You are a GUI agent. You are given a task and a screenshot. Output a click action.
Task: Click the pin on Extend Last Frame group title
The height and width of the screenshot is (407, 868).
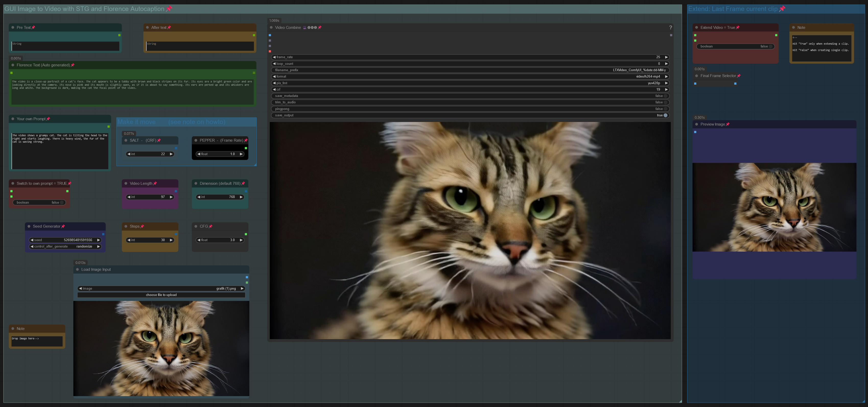click(782, 9)
